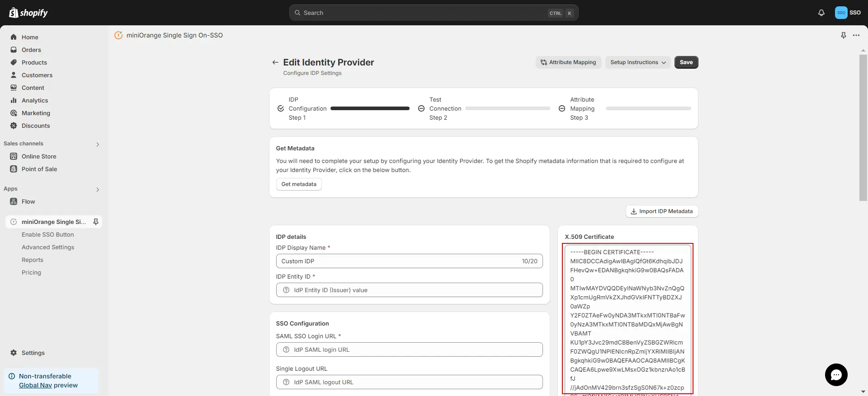
Task: Focus the IDP Entity ID field
Action: tap(409, 290)
